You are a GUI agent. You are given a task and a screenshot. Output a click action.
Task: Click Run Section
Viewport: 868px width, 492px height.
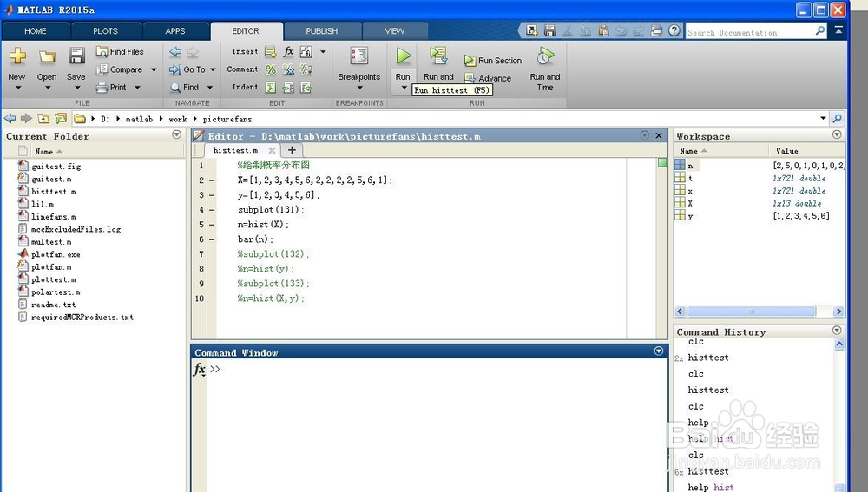point(493,61)
